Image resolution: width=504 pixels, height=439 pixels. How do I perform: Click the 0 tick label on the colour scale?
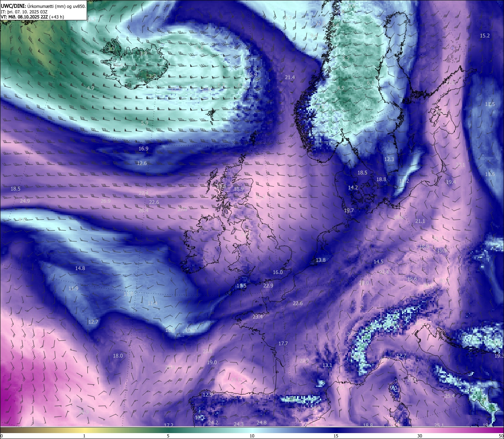click(x=2, y=436)
